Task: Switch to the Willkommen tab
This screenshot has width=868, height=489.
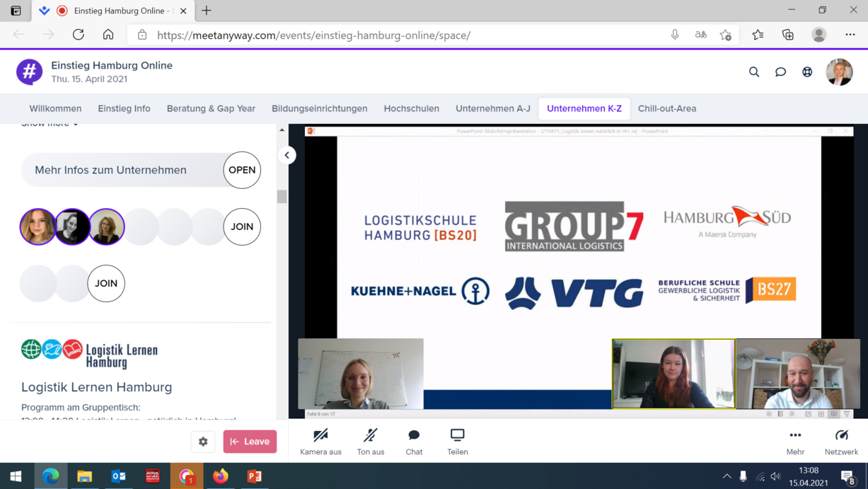Action: click(55, 108)
